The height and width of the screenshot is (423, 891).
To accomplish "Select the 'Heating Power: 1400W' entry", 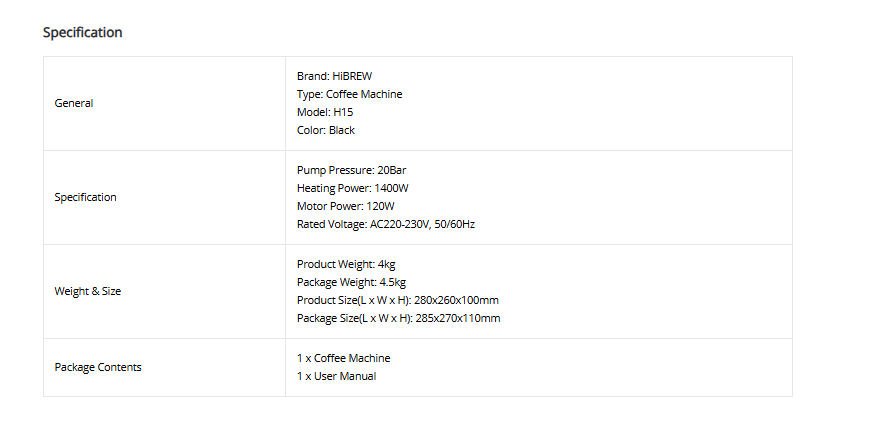I will click(353, 188).
